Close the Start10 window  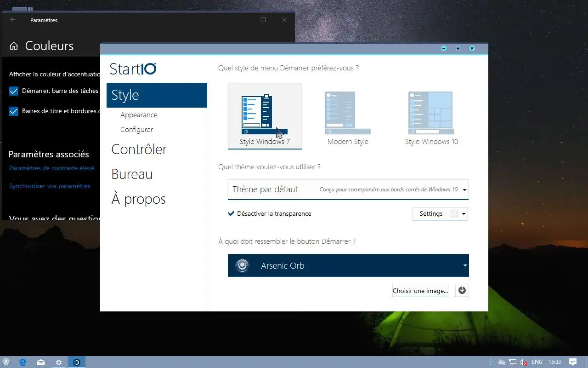pos(472,48)
